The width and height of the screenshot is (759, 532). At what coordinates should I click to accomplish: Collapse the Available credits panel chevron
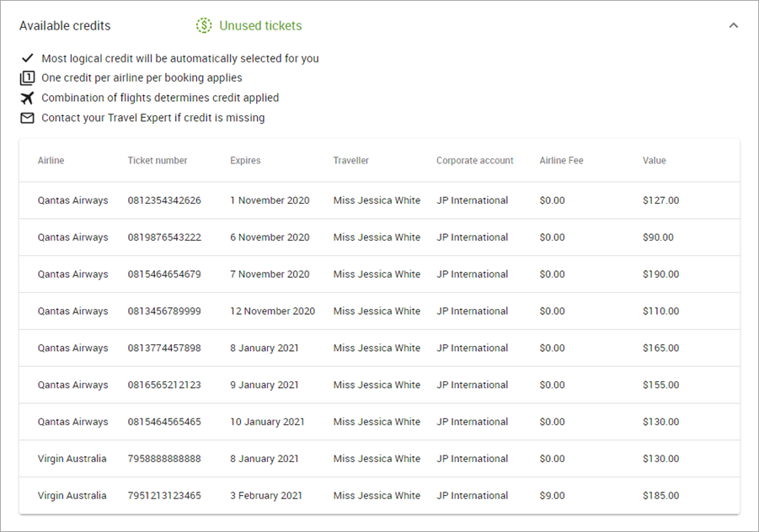click(734, 25)
